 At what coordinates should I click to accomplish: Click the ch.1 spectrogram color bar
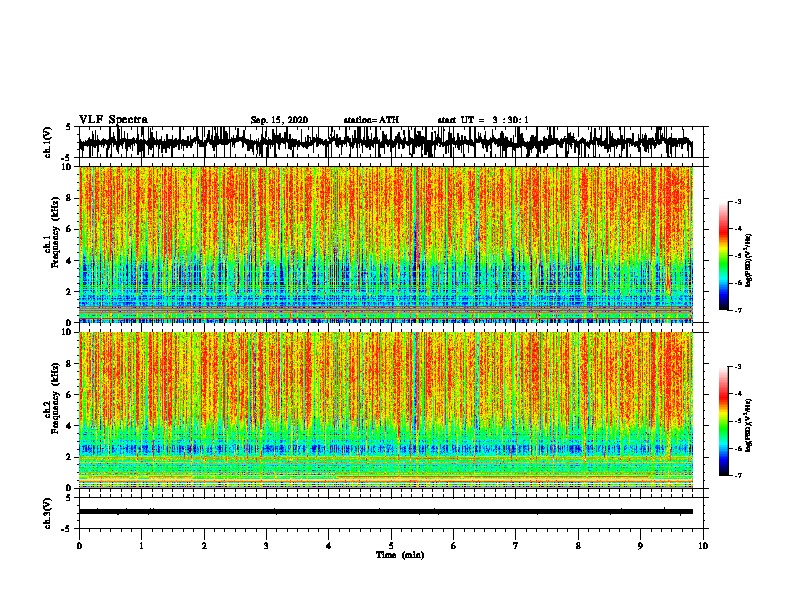point(723,256)
